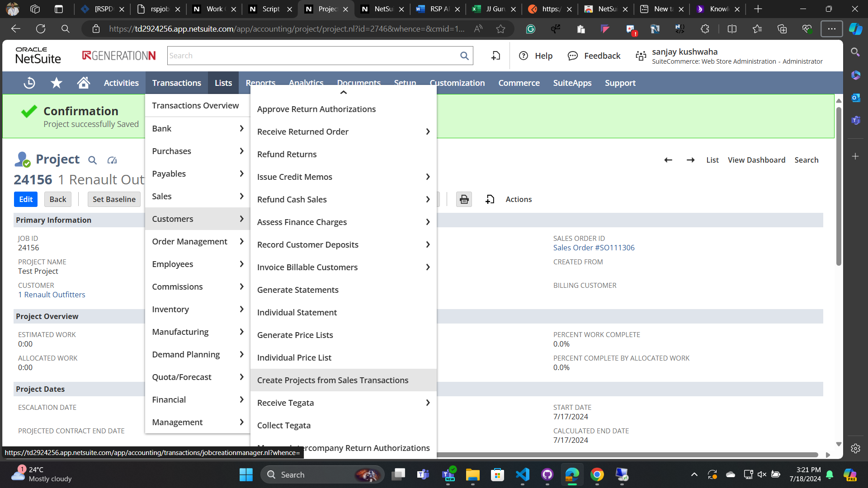This screenshot has width=868, height=488.
Task: Click the global search magnifier icon
Action: [x=464, y=56]
